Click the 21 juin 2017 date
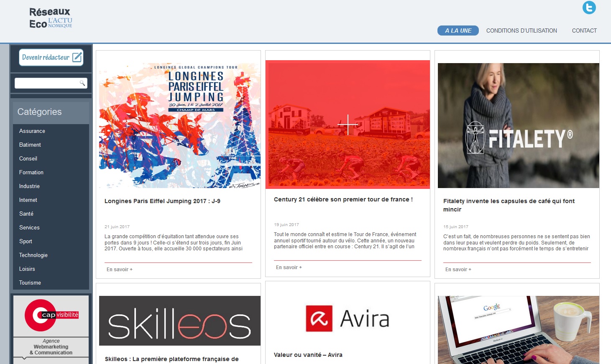 click(x=117, y=227)
